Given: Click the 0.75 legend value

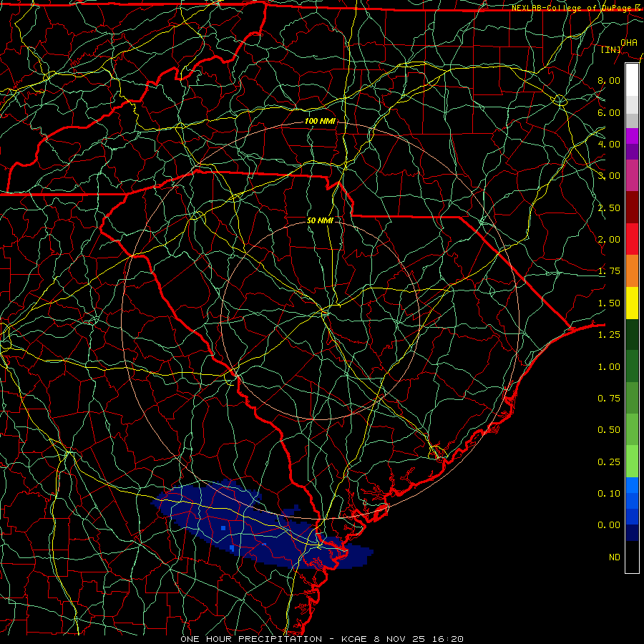Looking at the screenshot, I should click(609, 399).
